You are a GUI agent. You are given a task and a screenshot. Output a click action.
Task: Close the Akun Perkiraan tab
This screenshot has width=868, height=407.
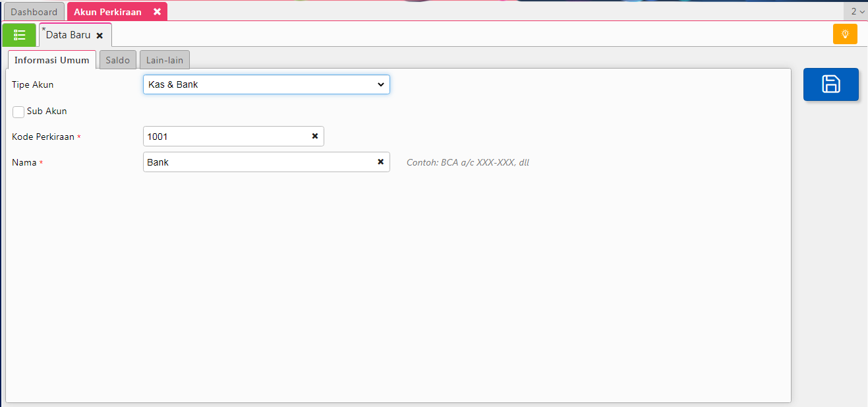tap(157, 12)
